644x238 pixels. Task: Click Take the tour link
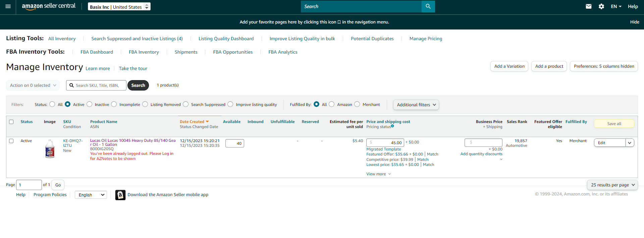point(133,68)
